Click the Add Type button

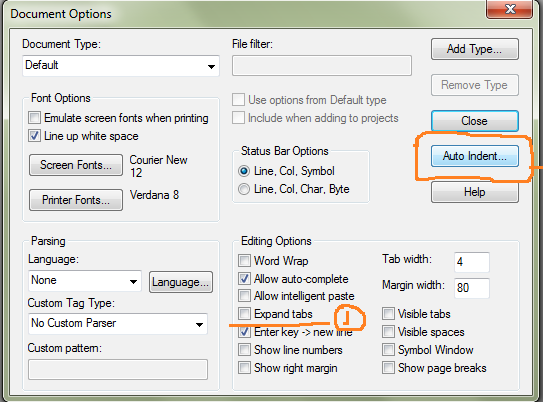click(474, 49)
